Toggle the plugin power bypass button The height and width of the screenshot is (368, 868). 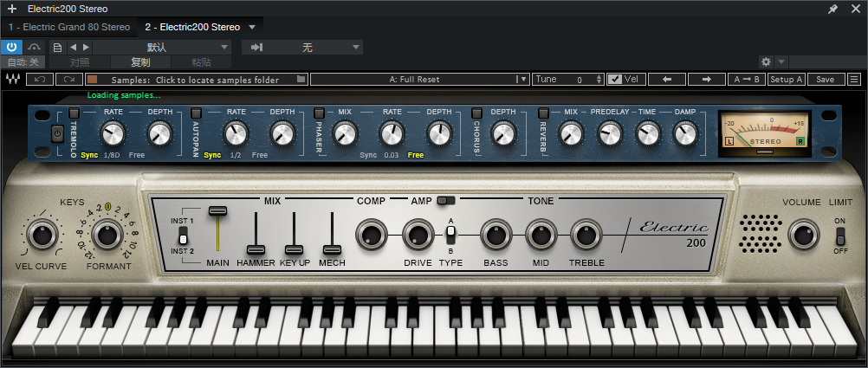pos(11,47)
